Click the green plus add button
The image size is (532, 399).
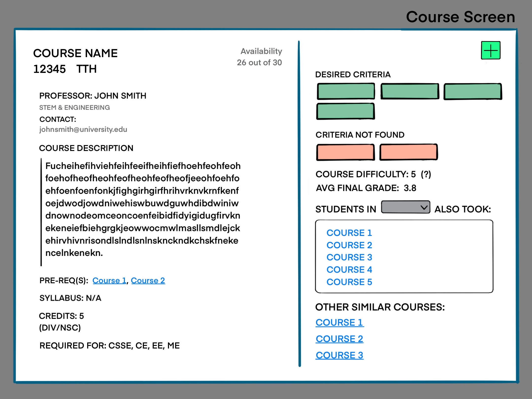click(x=491, y=50)
